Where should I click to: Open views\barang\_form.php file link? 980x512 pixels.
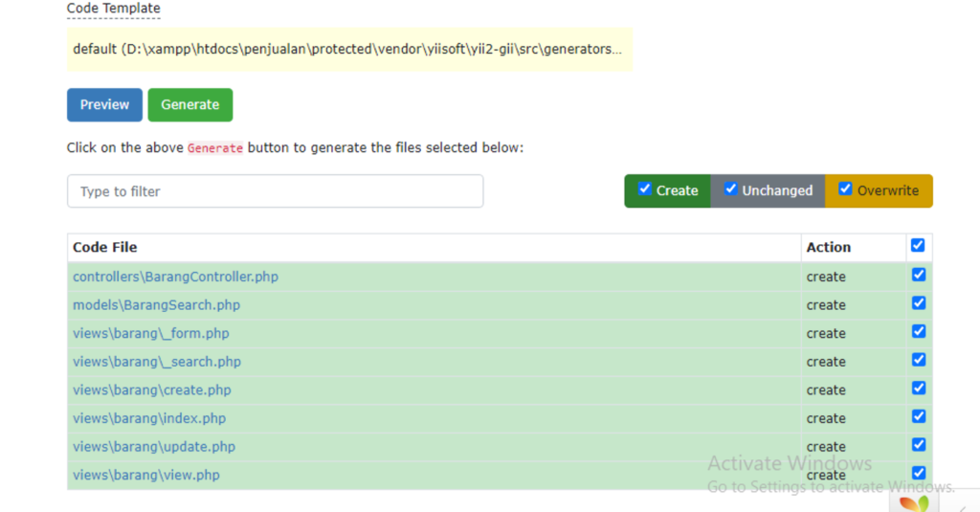click(150, 333)
